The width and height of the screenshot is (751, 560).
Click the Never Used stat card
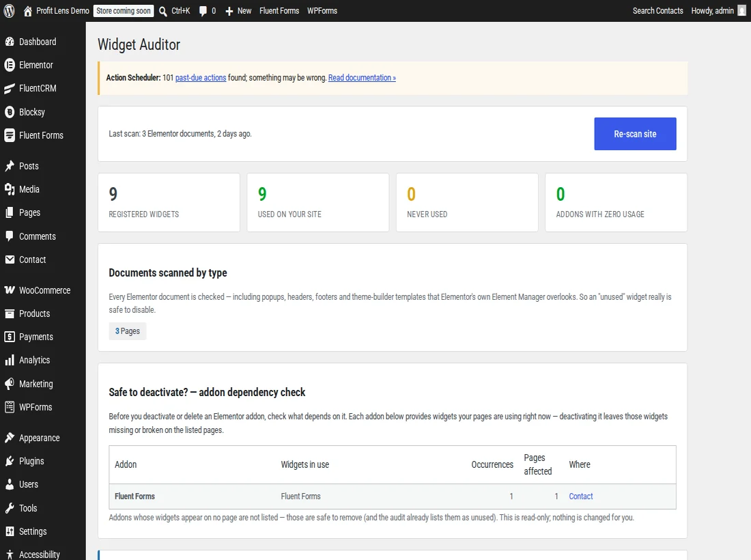click(467, 203)
